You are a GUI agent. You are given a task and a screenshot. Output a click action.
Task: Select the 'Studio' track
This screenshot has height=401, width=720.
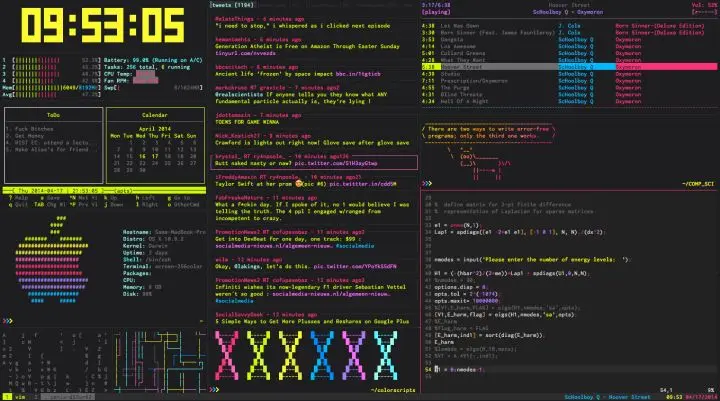click(x=450, y=74)
